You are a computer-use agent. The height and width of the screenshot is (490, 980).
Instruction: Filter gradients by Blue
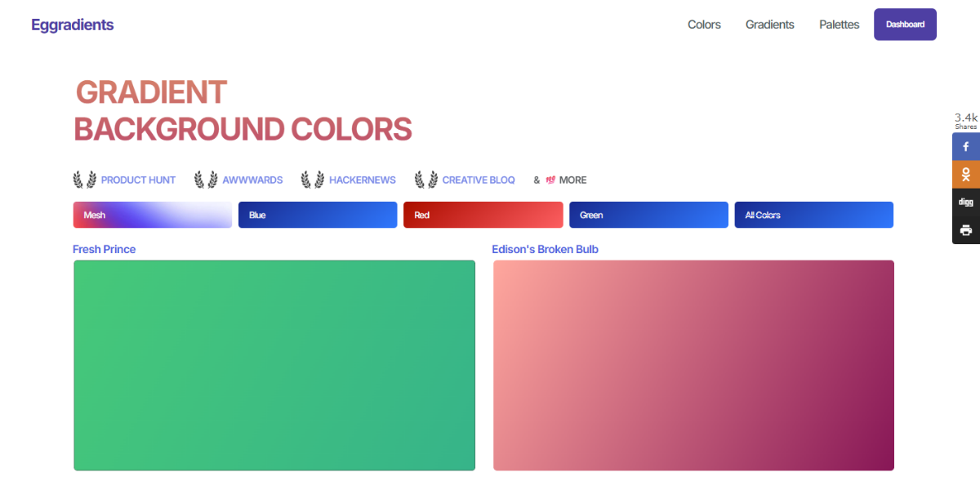click(x=318, y=214)
